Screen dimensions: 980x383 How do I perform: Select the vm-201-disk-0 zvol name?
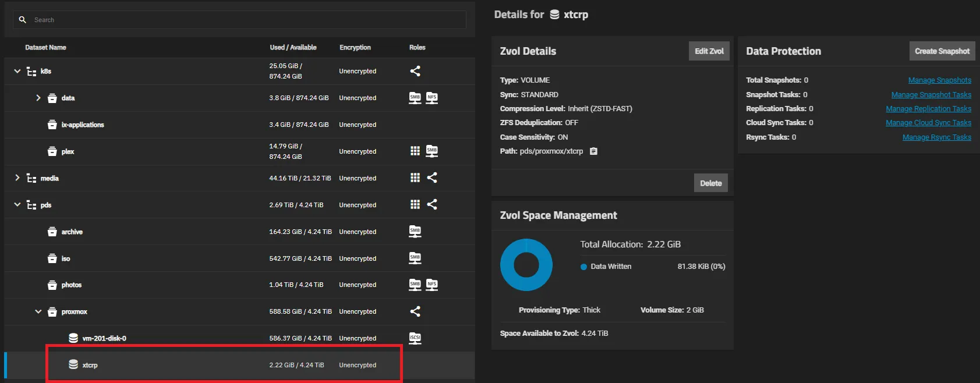pyautogui.click(x=104, y=338)
